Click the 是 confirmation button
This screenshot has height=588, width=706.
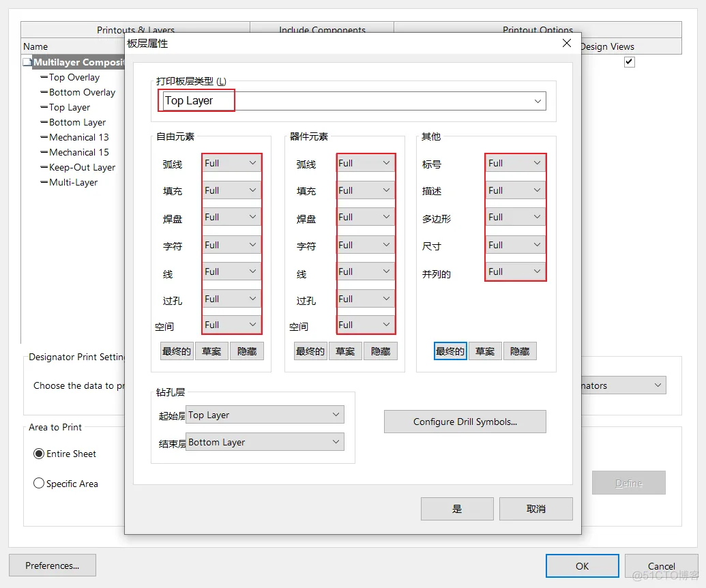click(457, 508)
